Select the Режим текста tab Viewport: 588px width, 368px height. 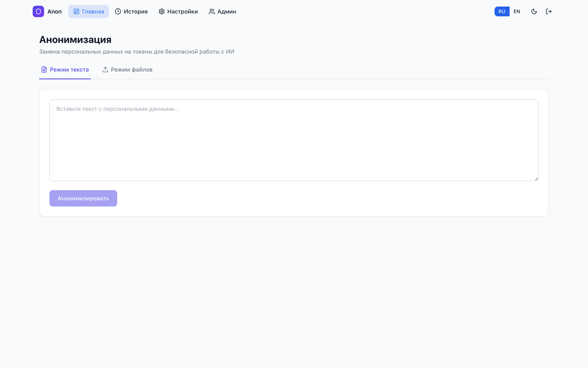tap(65, 70)
